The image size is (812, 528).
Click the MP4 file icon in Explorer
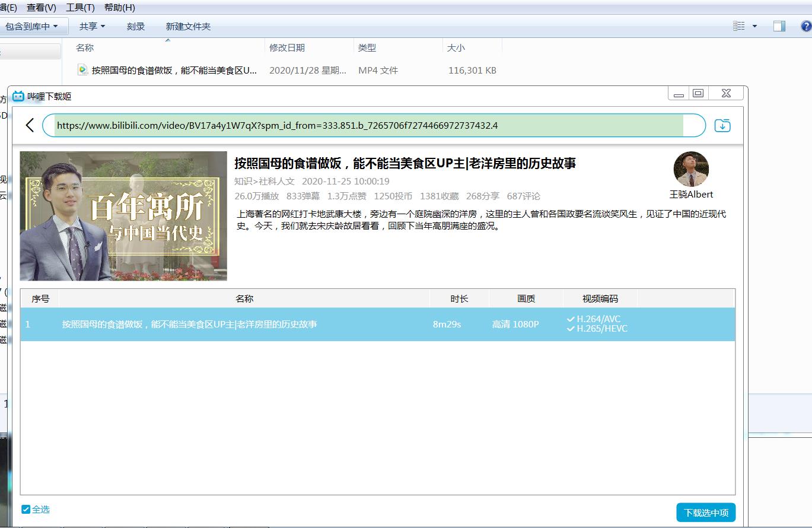coord(82,70)
